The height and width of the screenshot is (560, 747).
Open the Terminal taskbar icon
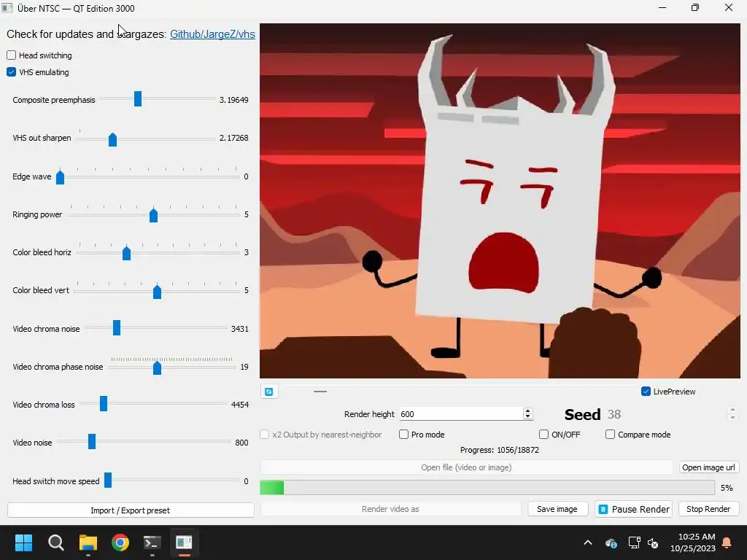(152, 542)
